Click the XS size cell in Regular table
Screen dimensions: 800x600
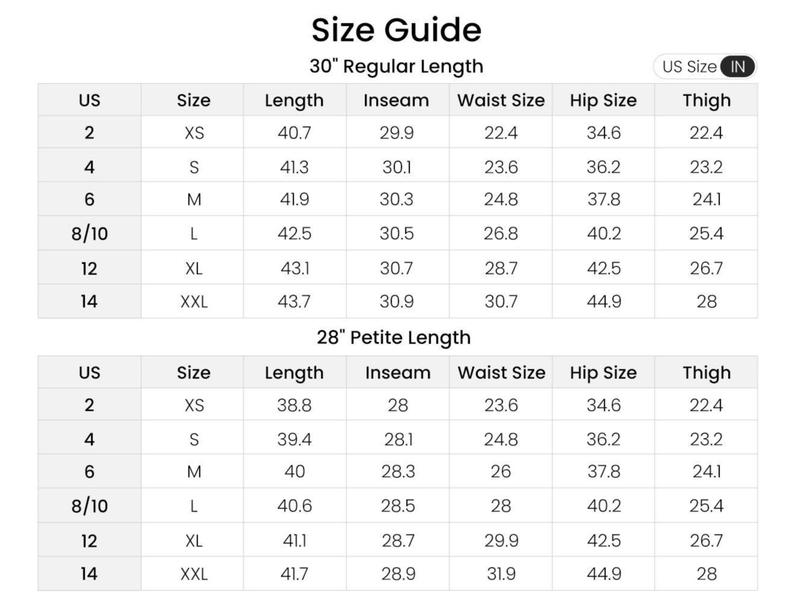(194, 133)
